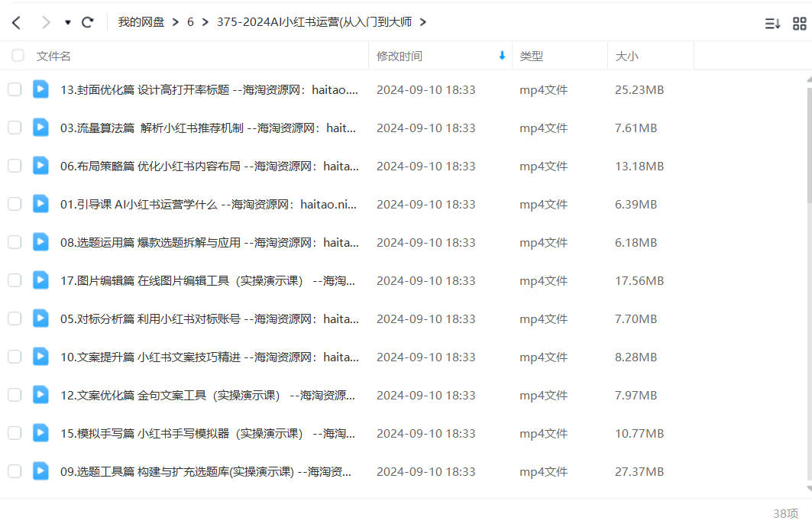Open file 09.选题工具篇 构建与扩充选题库
812x527 pixels.
pos(206,471)
